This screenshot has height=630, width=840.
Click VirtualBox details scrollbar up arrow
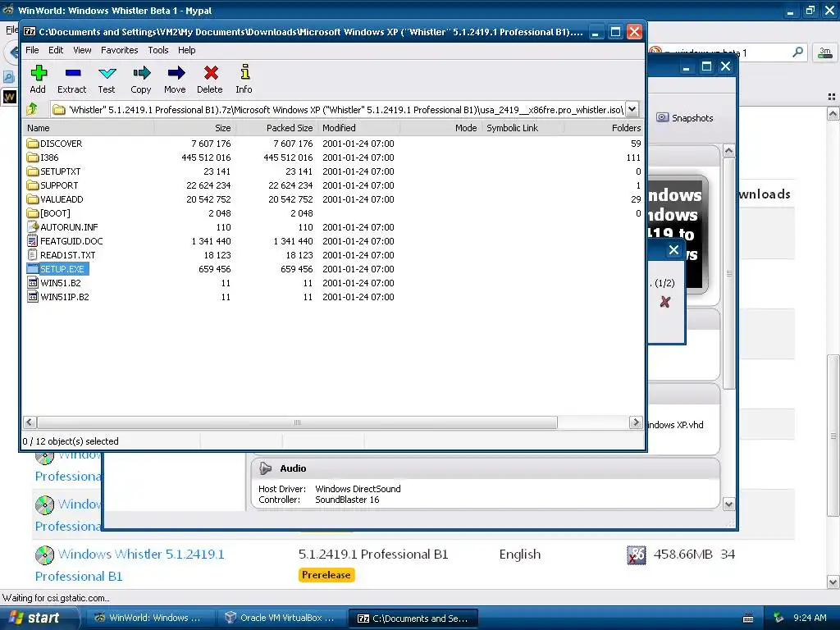tap(728, 151)
